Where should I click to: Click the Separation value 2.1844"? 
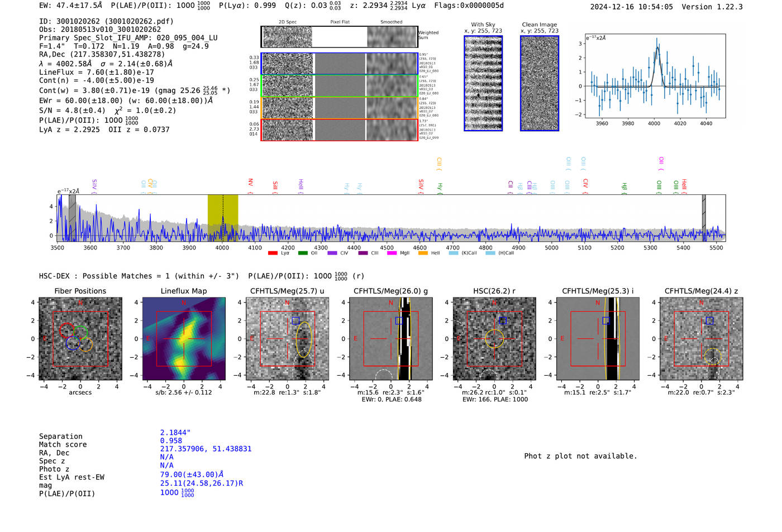(x=175, y=433)
